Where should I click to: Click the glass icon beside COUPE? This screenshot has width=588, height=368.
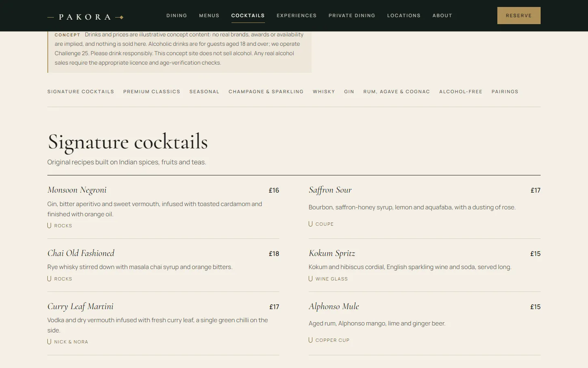(x=311, y=224)
